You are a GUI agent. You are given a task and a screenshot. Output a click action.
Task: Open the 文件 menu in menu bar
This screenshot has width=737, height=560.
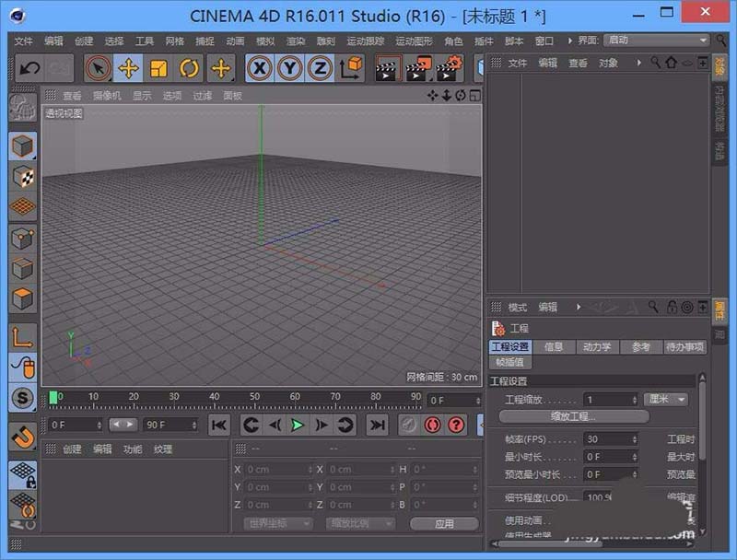[24, 41]
